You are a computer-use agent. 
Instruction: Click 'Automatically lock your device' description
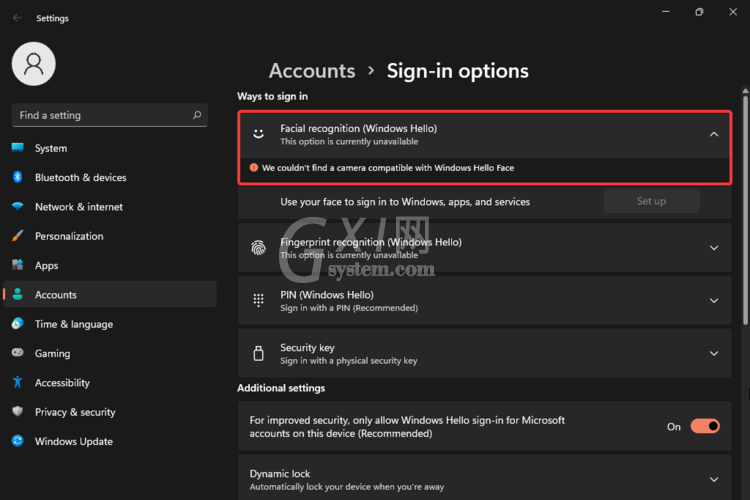point(347,487)
